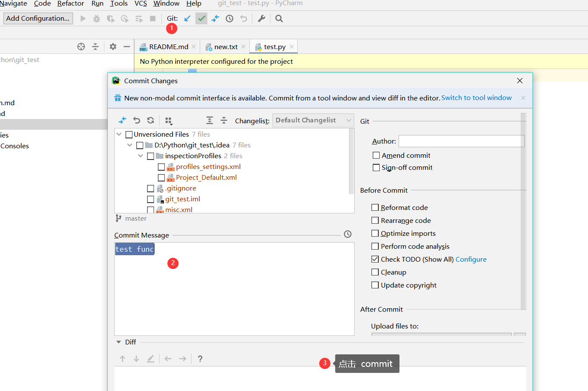Click Previous Difference up arrow in Diff

123,359
